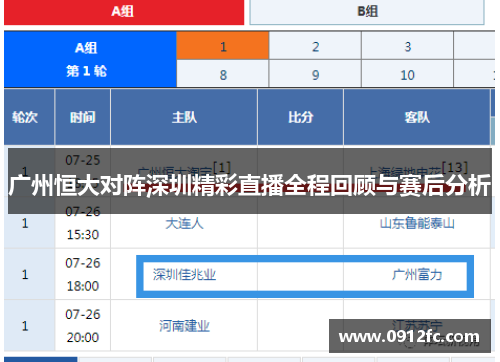Click the 07-26 20:00 match time cell
This screenshot has height=362, width=500.
(83, 326)
